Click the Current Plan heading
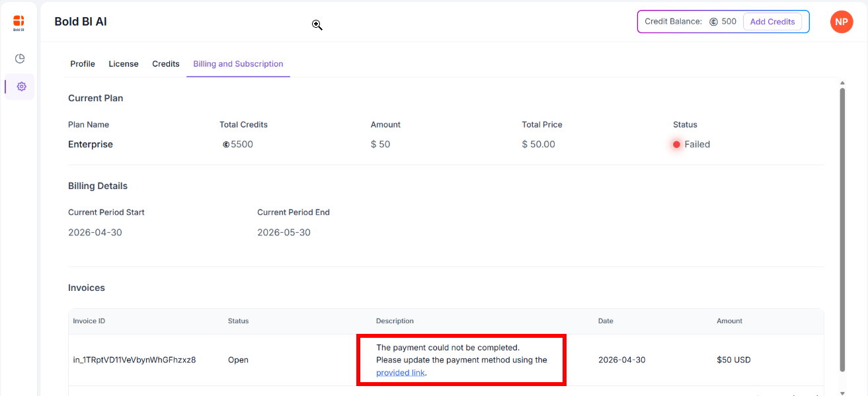 pyautogui.click(x=96, y=99)
